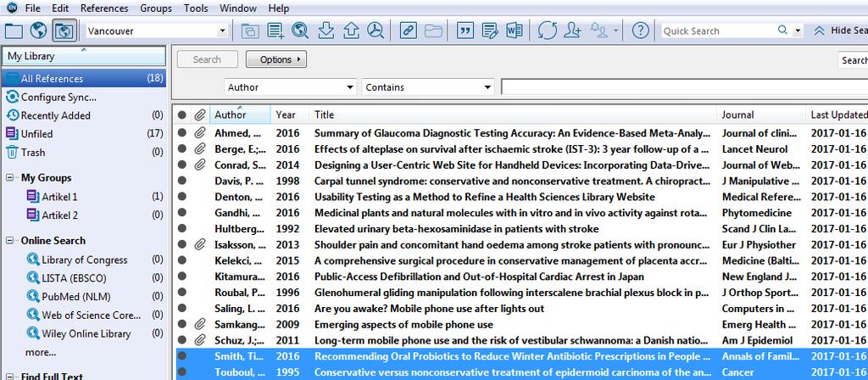Click the Open File folder icon in toolbar
The height and width of the screenshot is (380, 868).
[433, 31]
